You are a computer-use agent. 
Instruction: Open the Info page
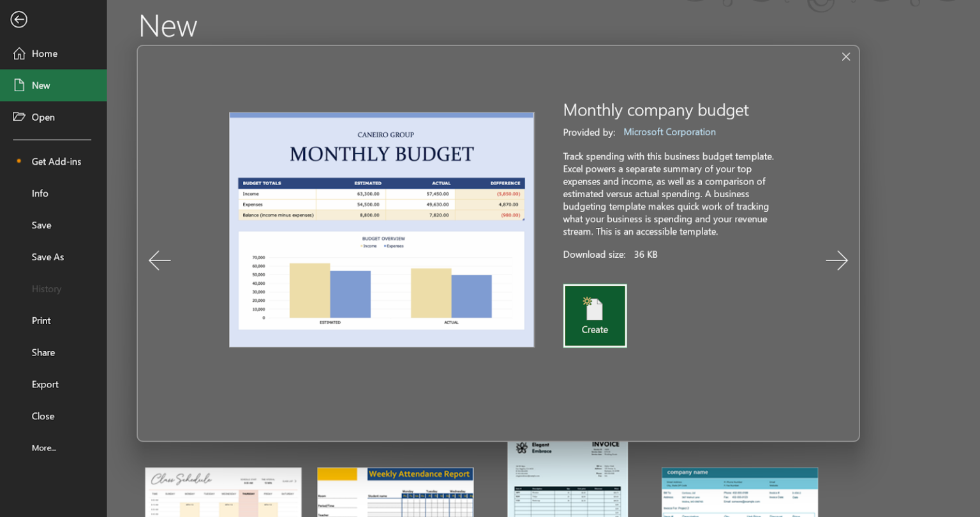click(x=40, y=193)
